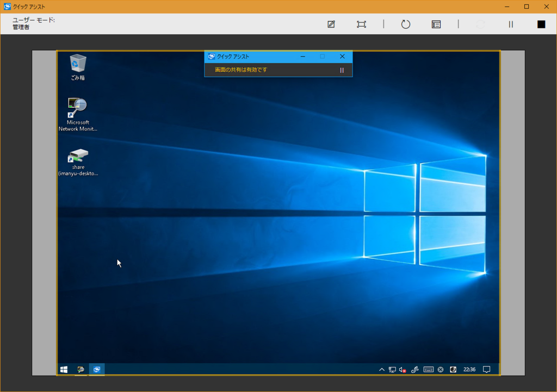This screenshot has width=557, height=392.
Task: Select Microsoft Network Monitor desktop shortcut
Action: point(78,114)
